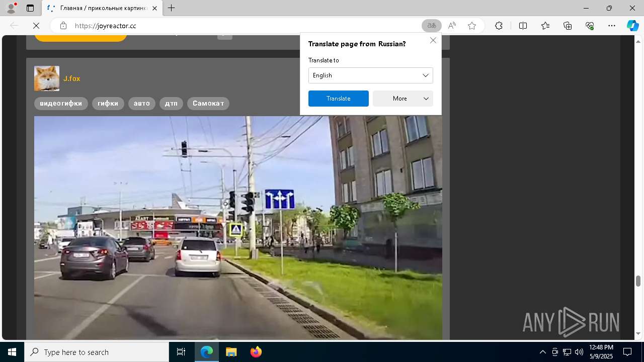644x362 pixels.
Task: Close the translate prompt popup
Action: [433, 40]
